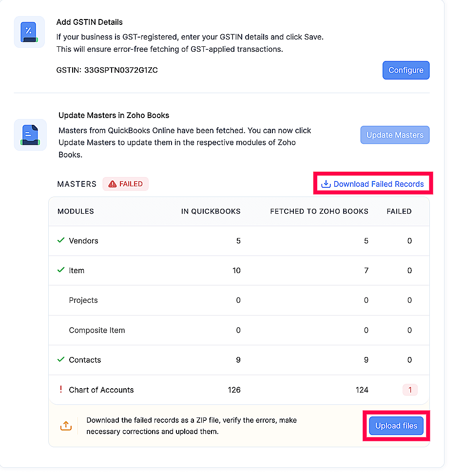Click the FETCHED TO ZOHO BOOKS column header
This screenshot has height=476, width=462.
[x=319, y=211]
